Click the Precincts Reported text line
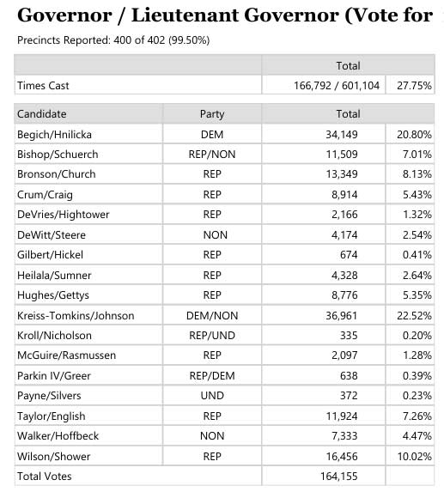The image size is (444, 504). [x=113, y=40]
